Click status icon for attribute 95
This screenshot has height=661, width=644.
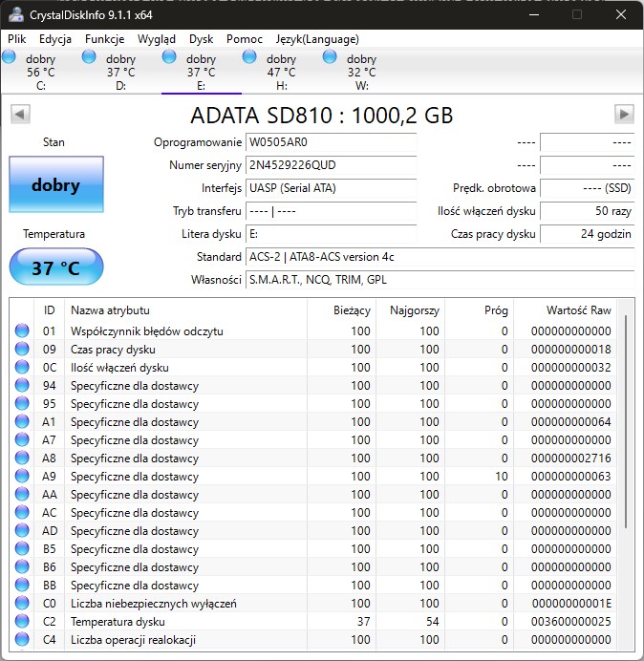(22, 403)
